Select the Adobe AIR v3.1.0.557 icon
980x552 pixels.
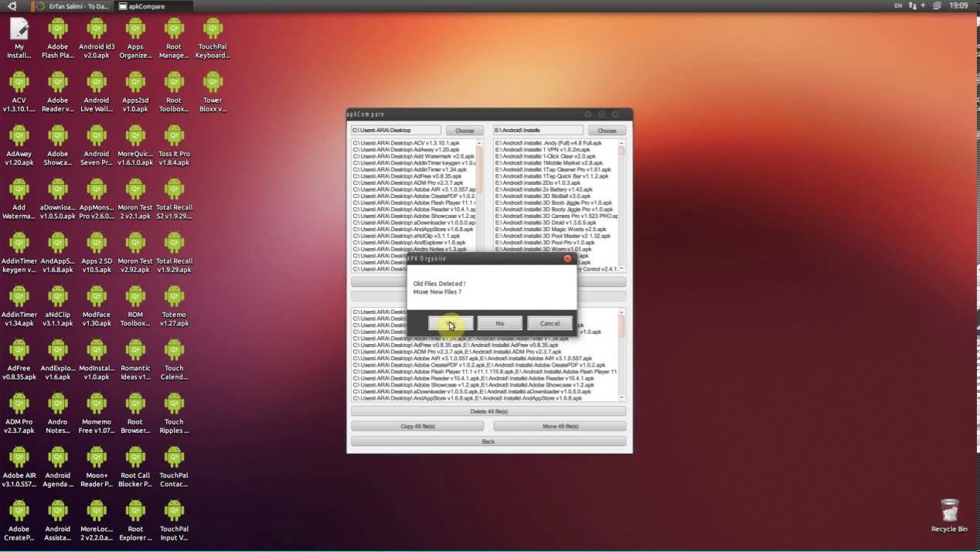[19, 468]
